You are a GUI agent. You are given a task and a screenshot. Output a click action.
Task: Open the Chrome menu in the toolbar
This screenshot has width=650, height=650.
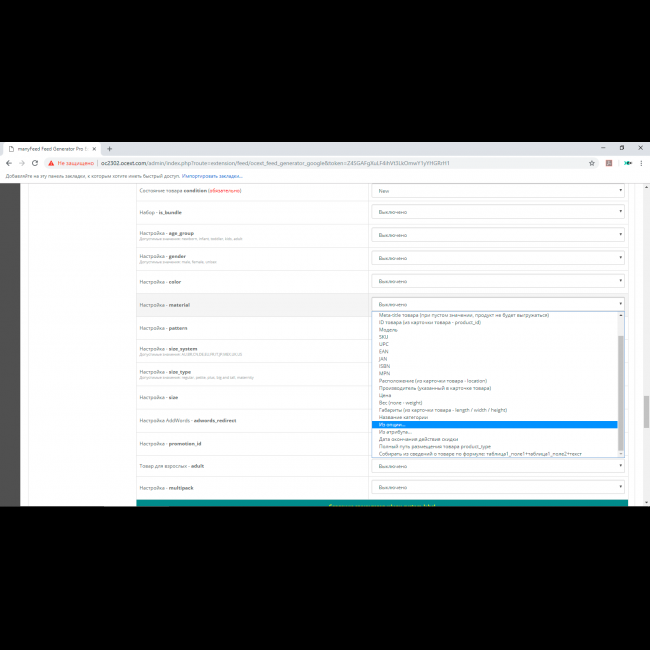point(642,163)
